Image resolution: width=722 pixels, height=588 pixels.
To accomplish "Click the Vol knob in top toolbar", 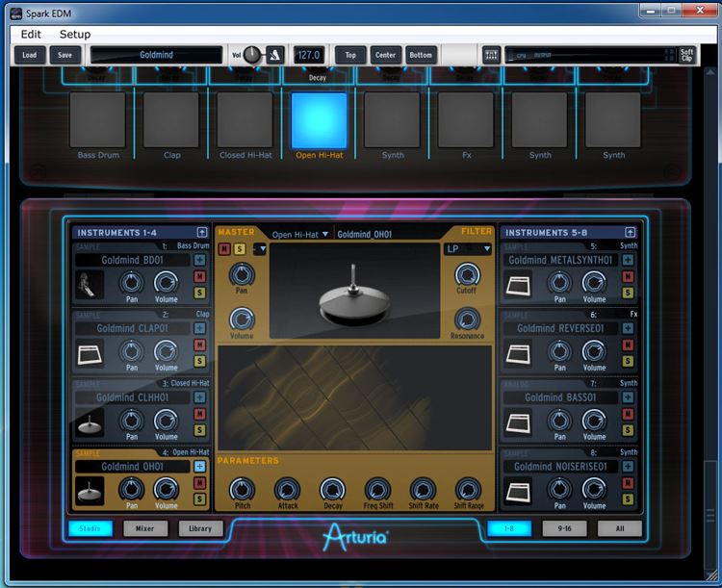I will (252, 55).
